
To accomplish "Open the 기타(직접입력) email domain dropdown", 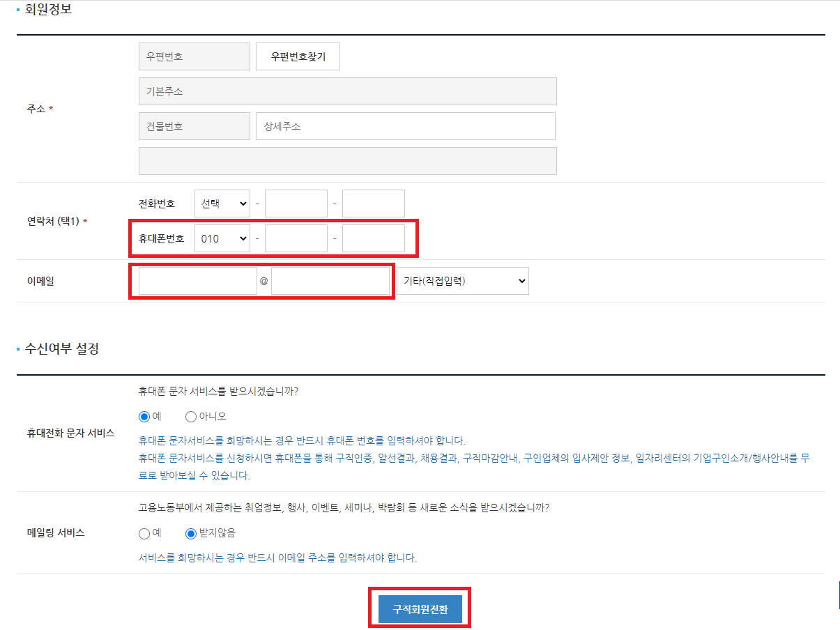I will click(462, 280).
